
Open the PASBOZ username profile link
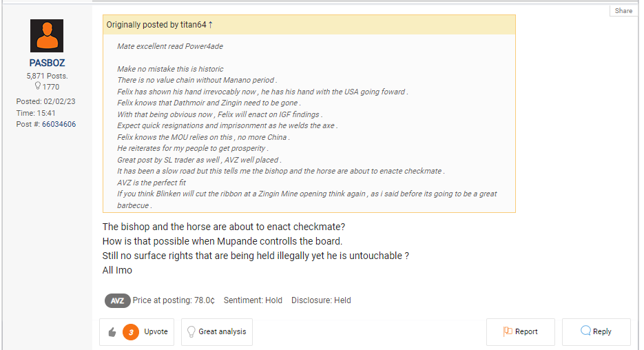click(47, 63)
